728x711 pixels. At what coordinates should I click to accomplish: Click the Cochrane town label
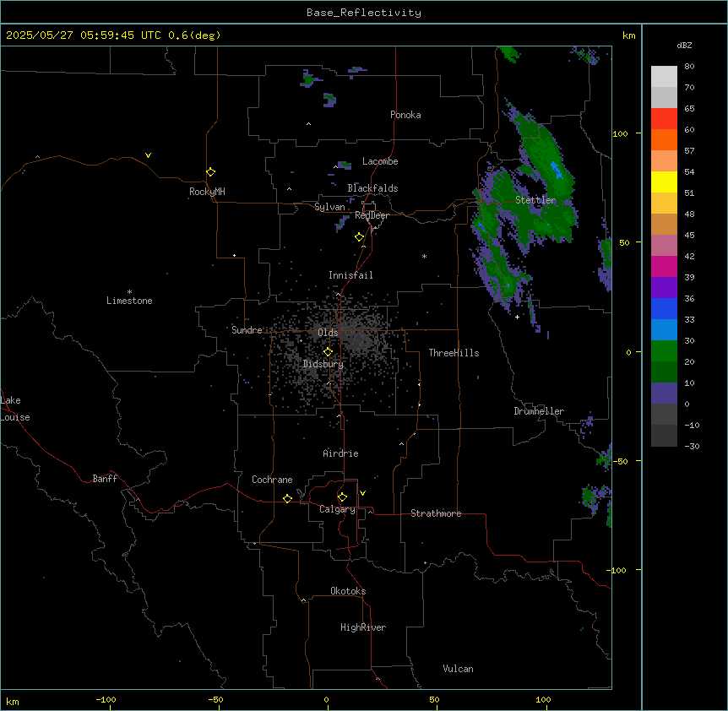pos(272,480)
